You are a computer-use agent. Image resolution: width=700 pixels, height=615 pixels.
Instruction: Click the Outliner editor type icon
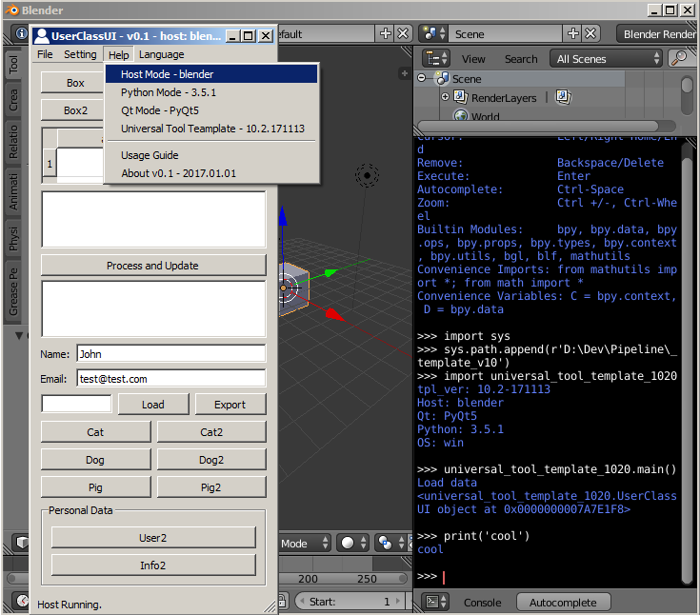click(436, 58)
